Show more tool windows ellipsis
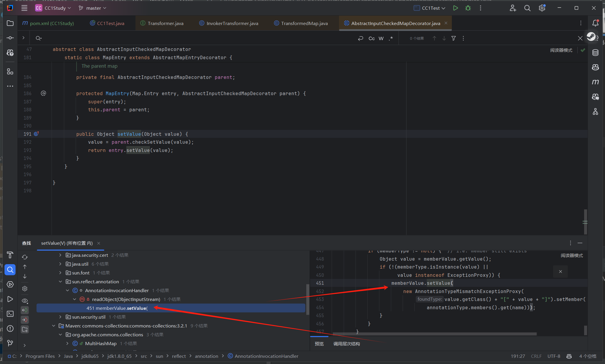The height and width of the screenshot is (364, 605). [10, 86]
